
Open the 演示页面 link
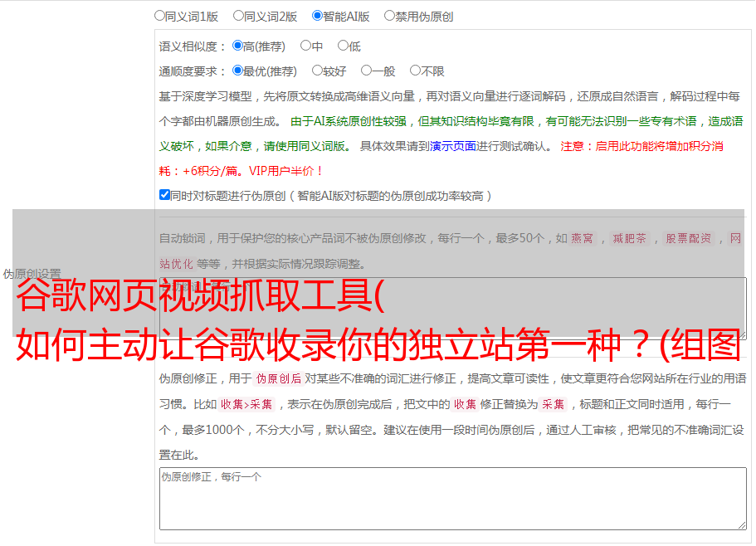pos(453,146)
